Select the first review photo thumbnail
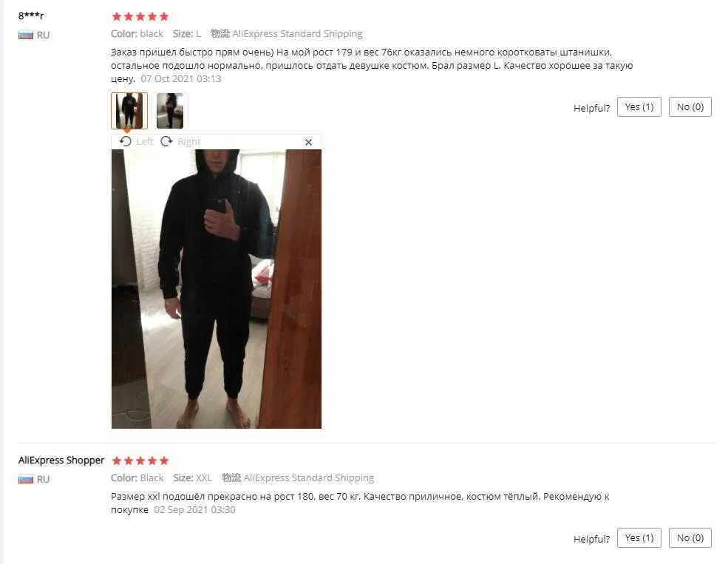The image size is (728, 564). point(129,110)
